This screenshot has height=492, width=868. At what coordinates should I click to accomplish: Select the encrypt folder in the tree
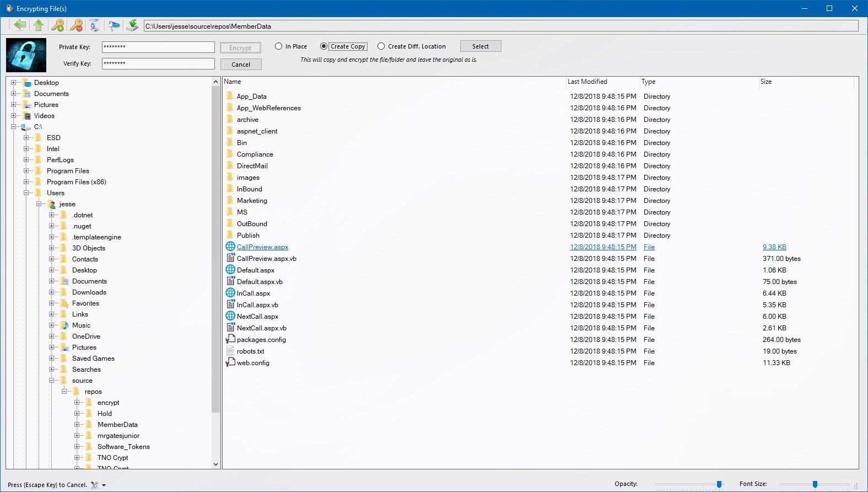pos(109,403)
